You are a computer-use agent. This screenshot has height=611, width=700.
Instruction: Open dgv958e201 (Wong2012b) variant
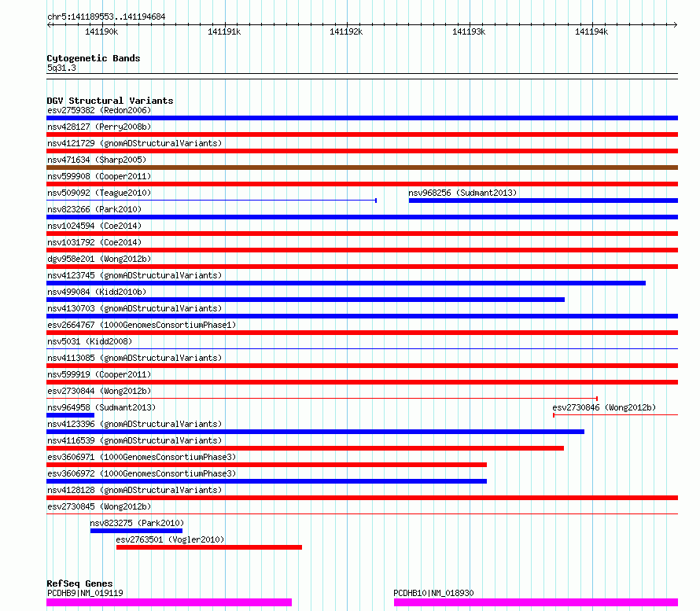99,259
